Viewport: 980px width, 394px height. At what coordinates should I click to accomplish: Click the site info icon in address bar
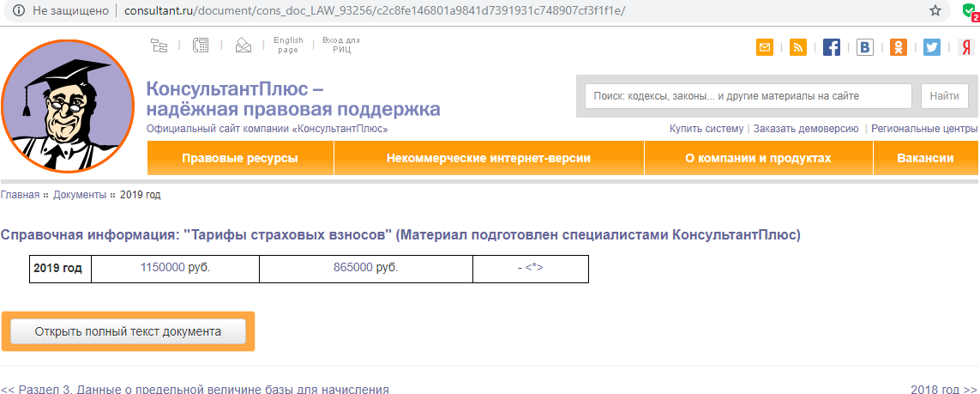(18, 10)
